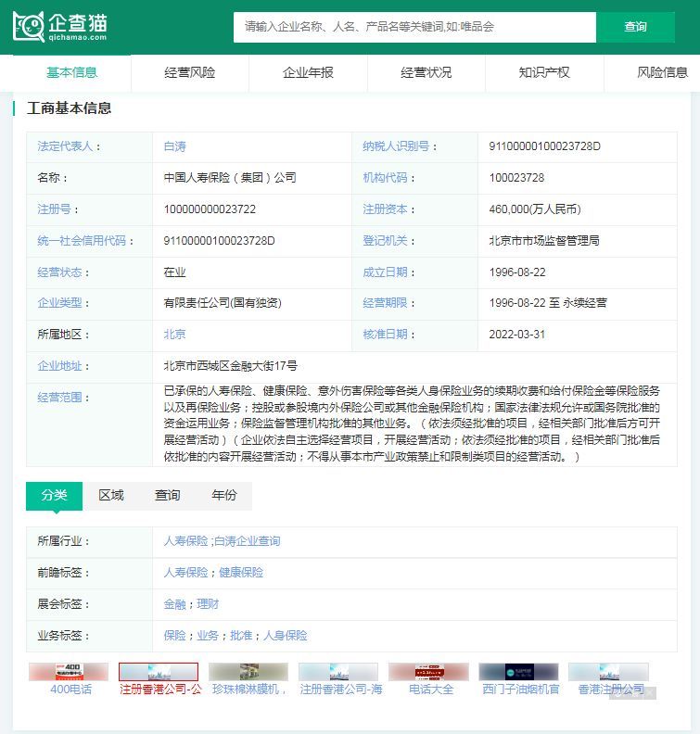Open the 400电话 ad thumbnail

tap(69, 672)
